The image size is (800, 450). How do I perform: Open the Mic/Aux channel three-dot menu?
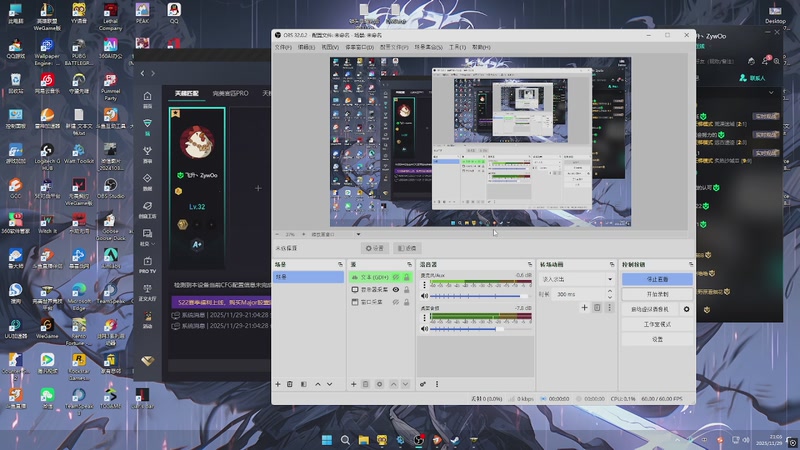coord(424,285)
